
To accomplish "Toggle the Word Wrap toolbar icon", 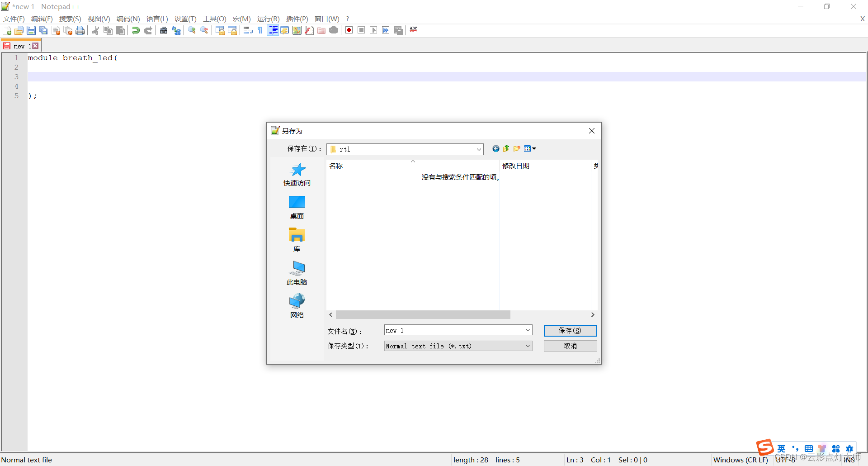I will (x=248, y=30).
